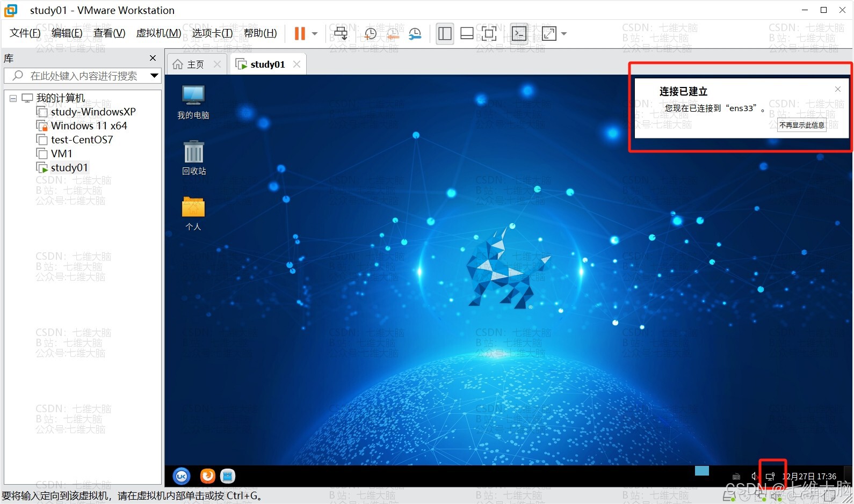Select Windows 11 x64 in the library

tap(89, 126)
